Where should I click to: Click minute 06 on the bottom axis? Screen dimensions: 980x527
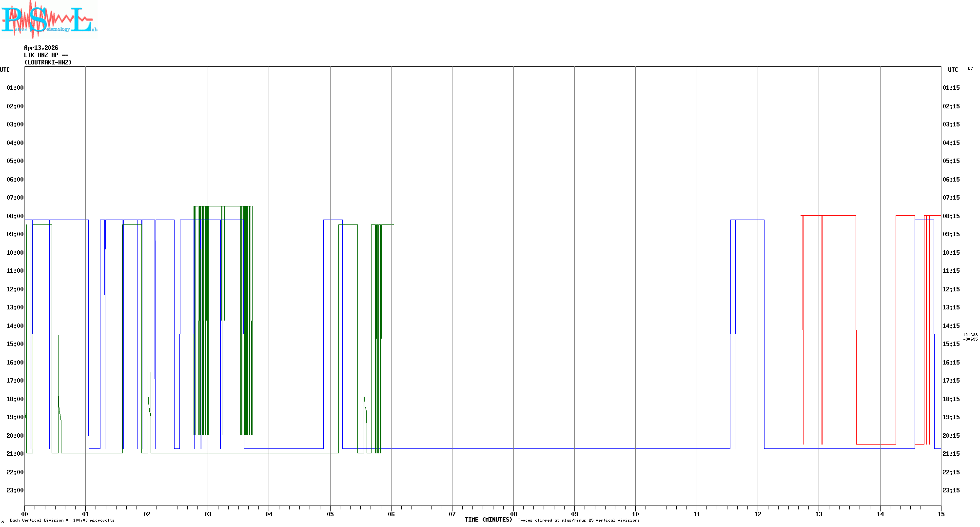(391, 514)
